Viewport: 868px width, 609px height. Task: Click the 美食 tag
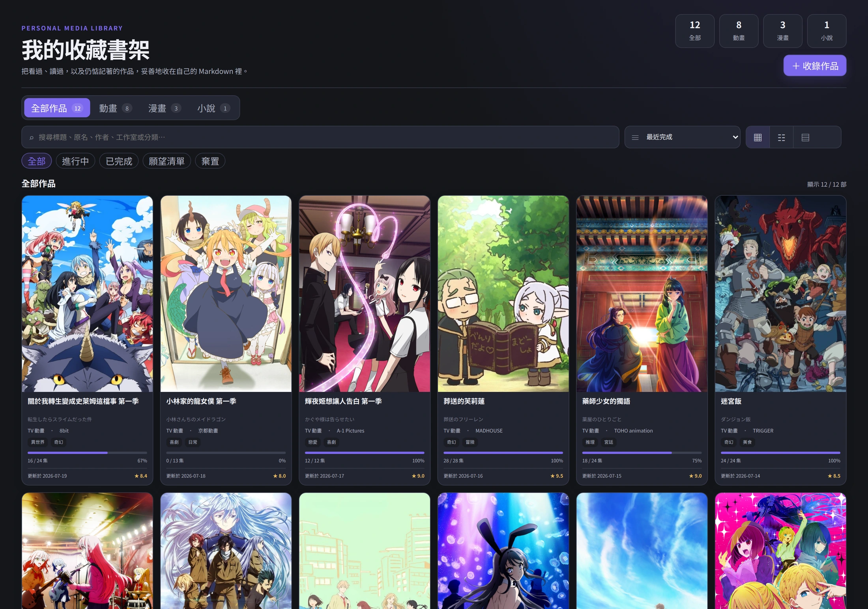(747, 442)
